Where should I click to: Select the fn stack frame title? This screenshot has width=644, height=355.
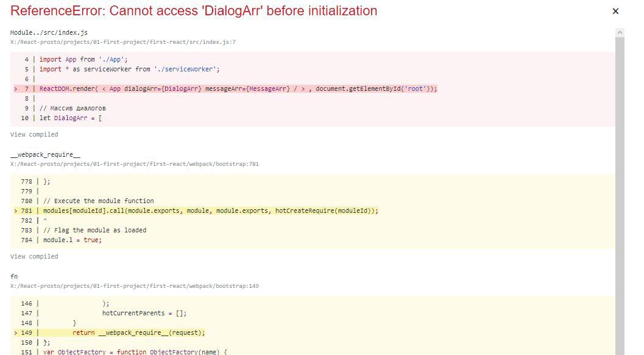pos(14,276)
